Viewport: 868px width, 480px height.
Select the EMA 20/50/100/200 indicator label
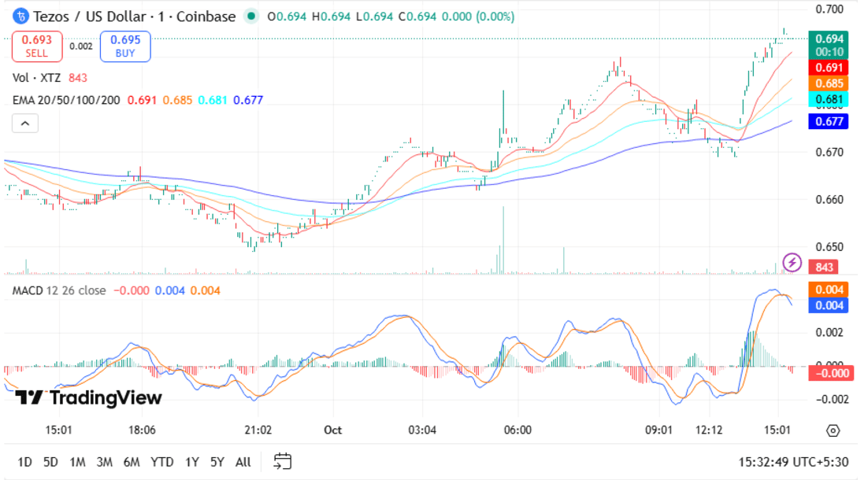[x=66, y=100]
